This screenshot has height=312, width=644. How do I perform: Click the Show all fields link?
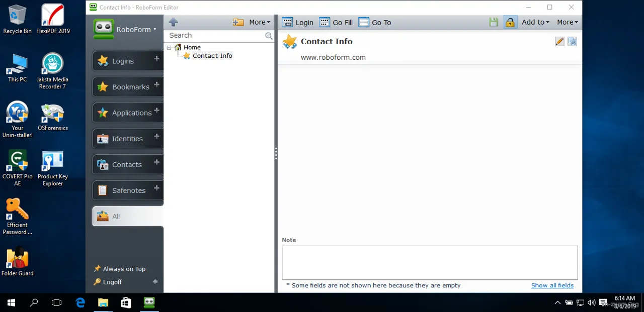point(552,285)
